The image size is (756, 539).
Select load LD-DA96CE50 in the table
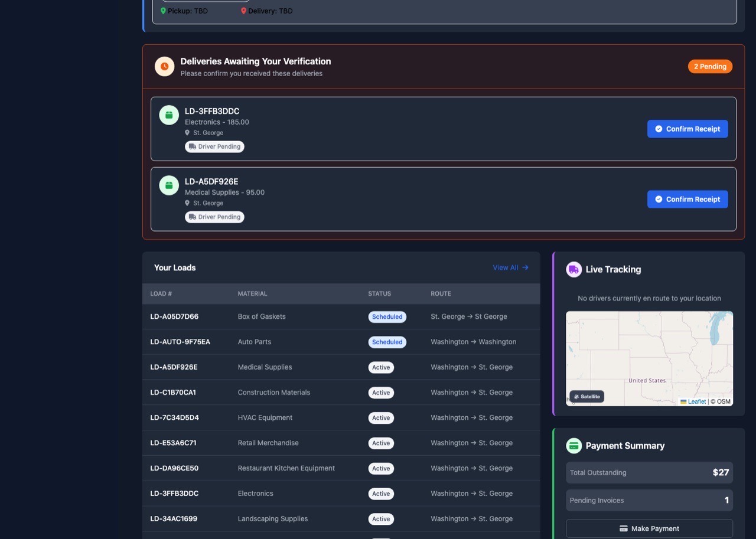174,468
